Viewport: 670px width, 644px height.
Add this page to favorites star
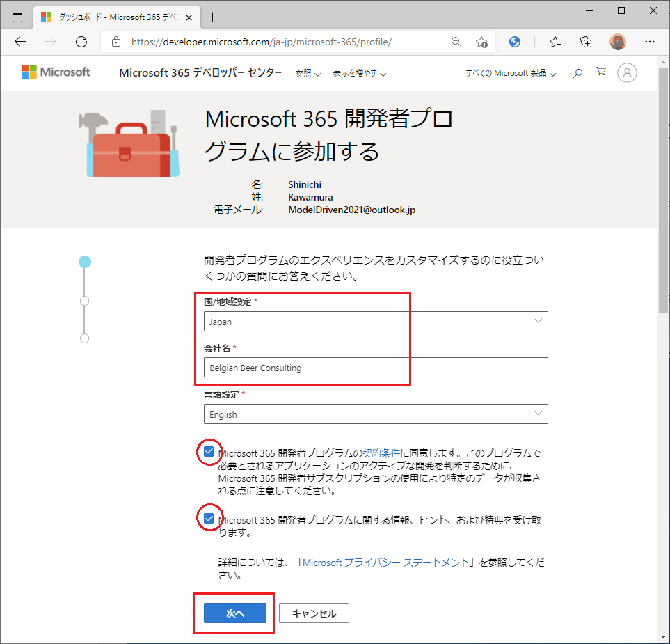point(481,42)
